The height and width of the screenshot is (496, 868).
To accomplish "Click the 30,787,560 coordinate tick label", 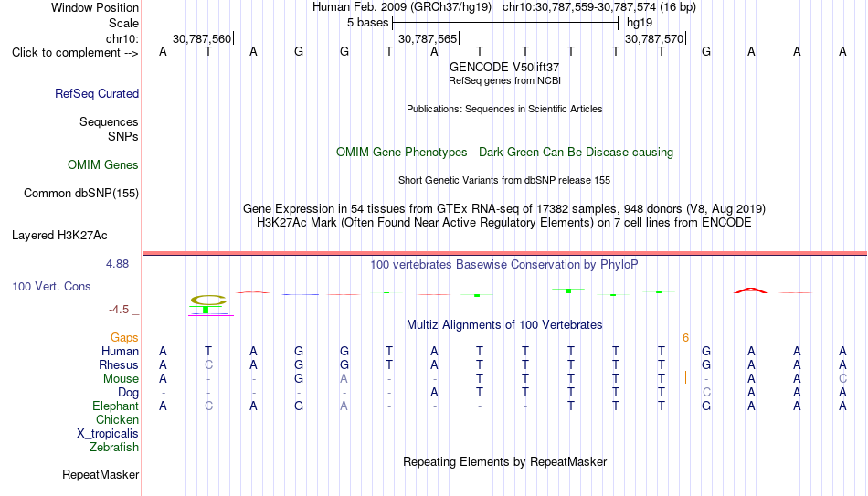I will pos(202,38).
